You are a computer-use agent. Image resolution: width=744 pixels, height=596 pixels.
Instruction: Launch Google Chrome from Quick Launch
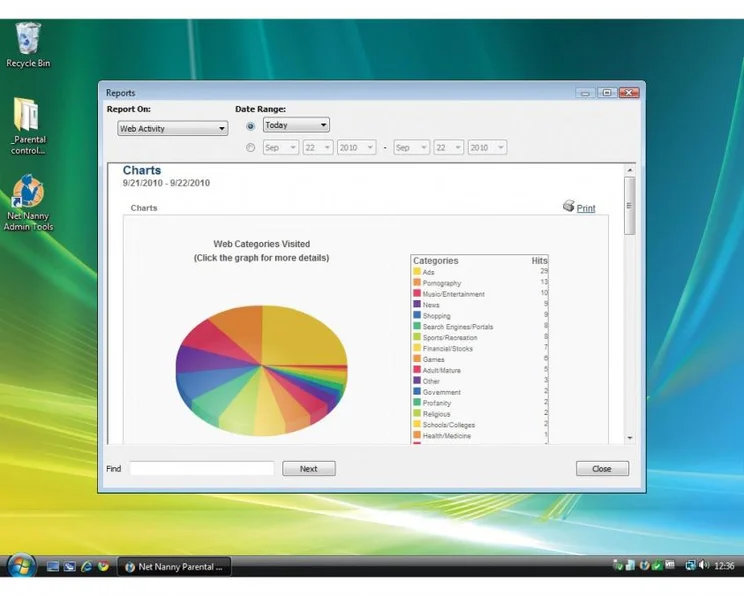[103, 567]
